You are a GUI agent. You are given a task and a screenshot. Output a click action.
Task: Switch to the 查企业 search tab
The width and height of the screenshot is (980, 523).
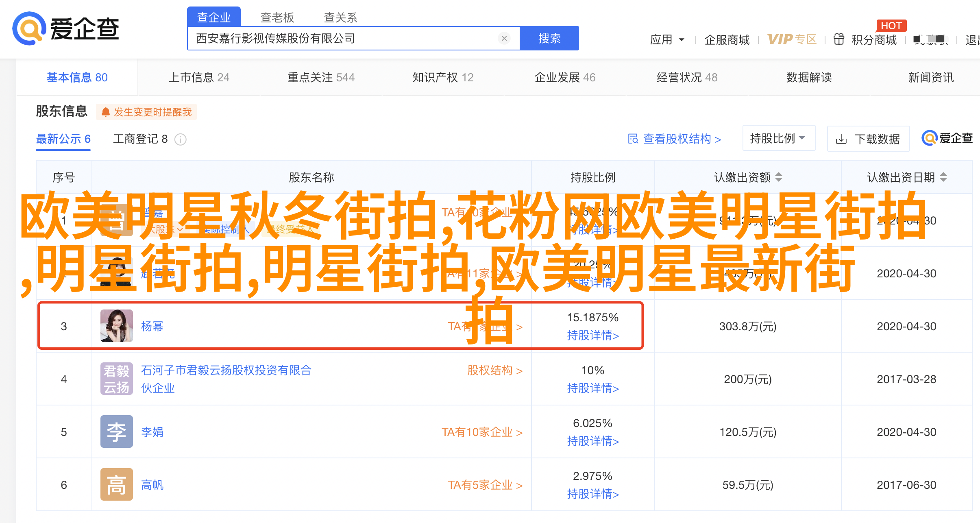[214, 17]
